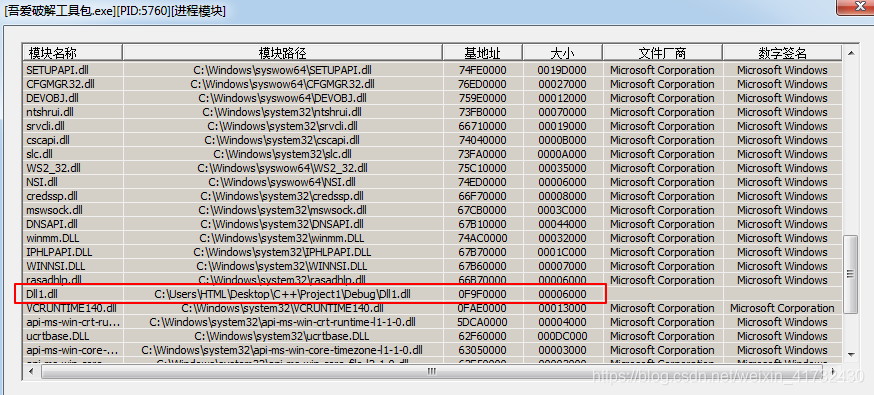The height and width of the screenshot is (395, 874).
Task: Select the CFGMGR32.dll module row
Action: [432, 84]
